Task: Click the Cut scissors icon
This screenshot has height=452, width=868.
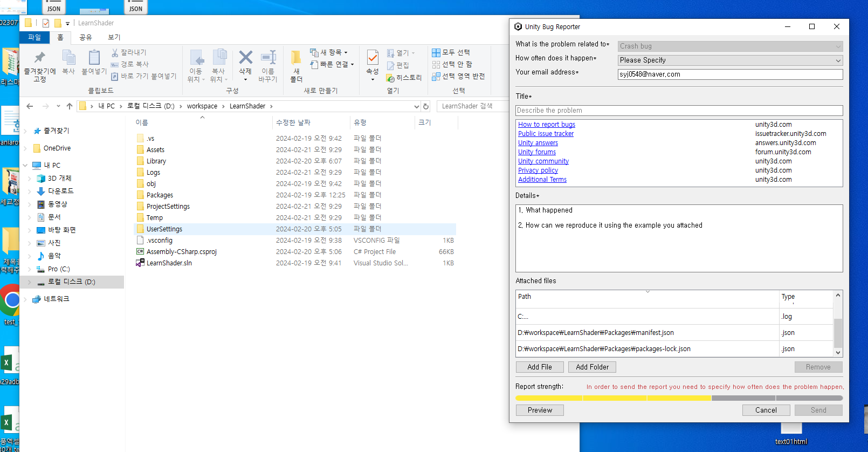Action: tap(115, 52)
